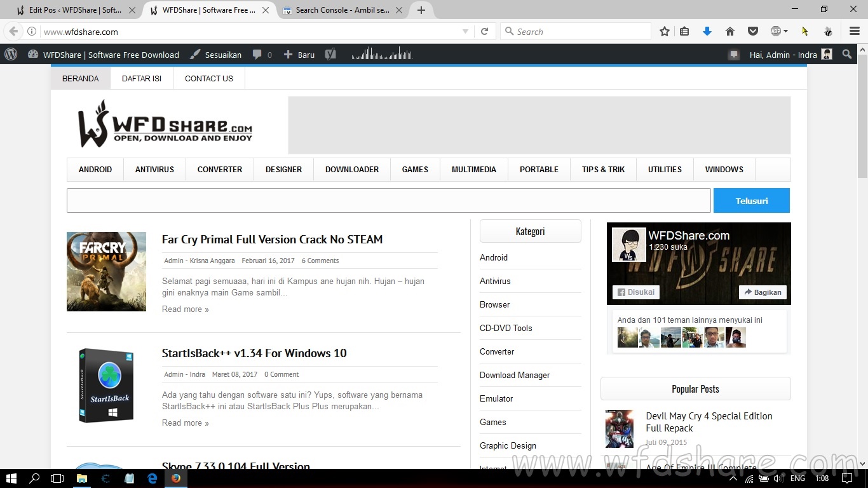Open Hai, Admin - Indra account menu
Screen dimensions: 868x488
tap(790, 55)
